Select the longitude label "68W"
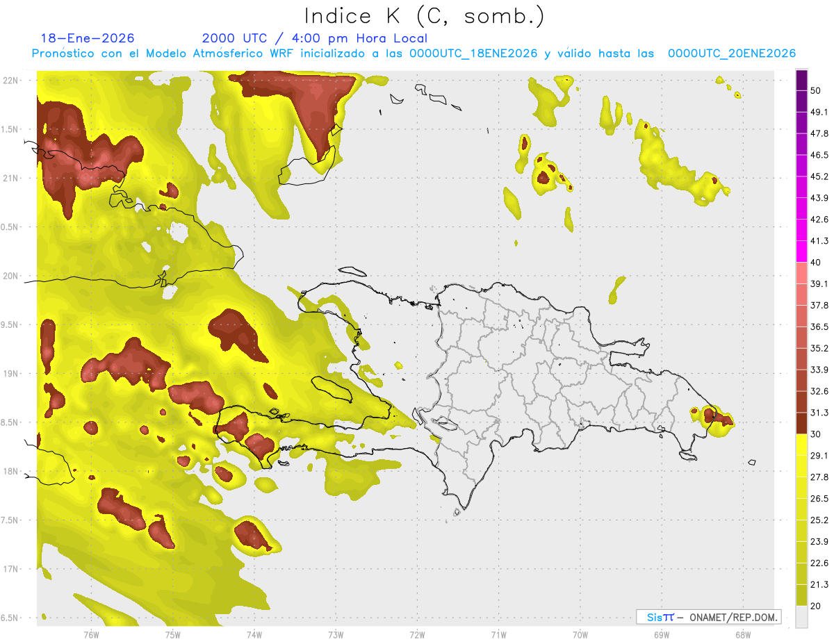The image size is (834, 644). tap(742, 634)
